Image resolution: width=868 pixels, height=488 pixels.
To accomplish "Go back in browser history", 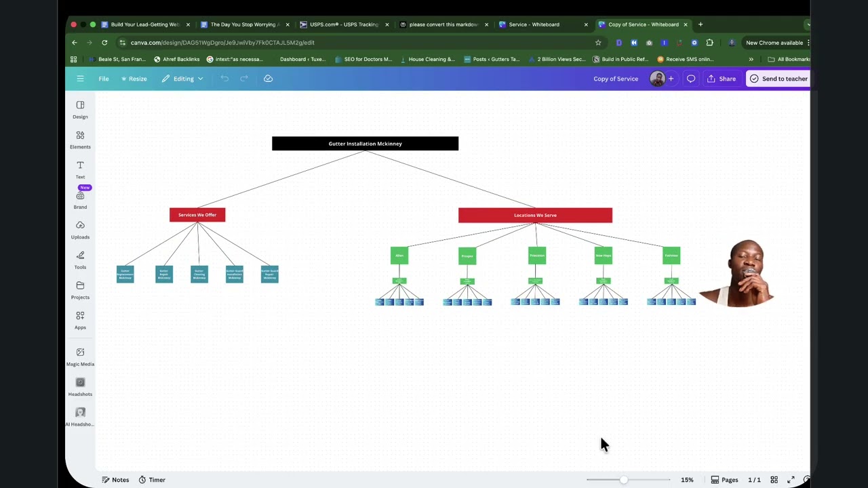I will 75,43.
